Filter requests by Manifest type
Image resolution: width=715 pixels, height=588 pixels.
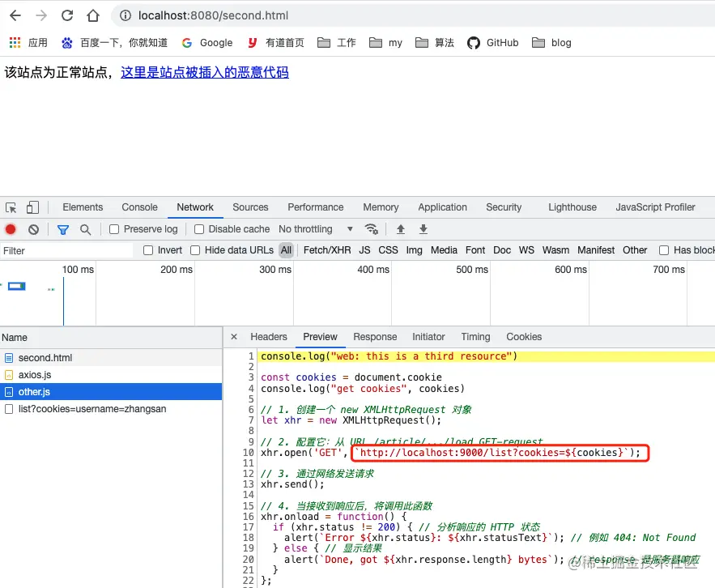pyautogui.click(x=595, y=250)
